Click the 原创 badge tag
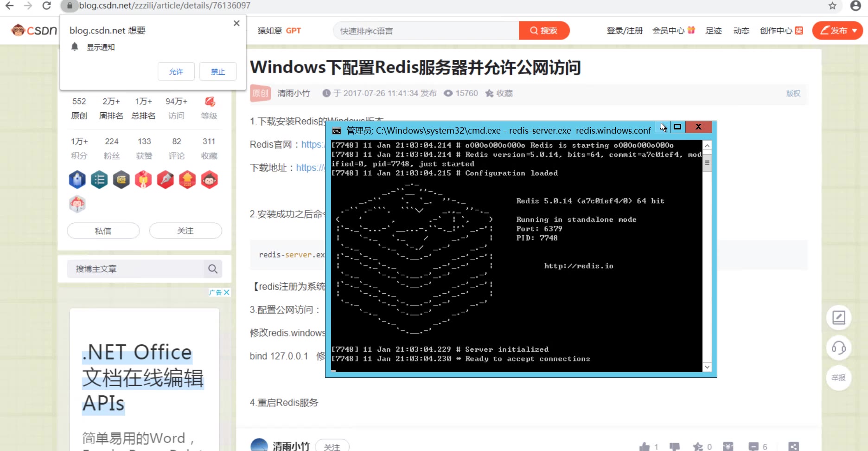868x451 pixels. coord(260,93)
